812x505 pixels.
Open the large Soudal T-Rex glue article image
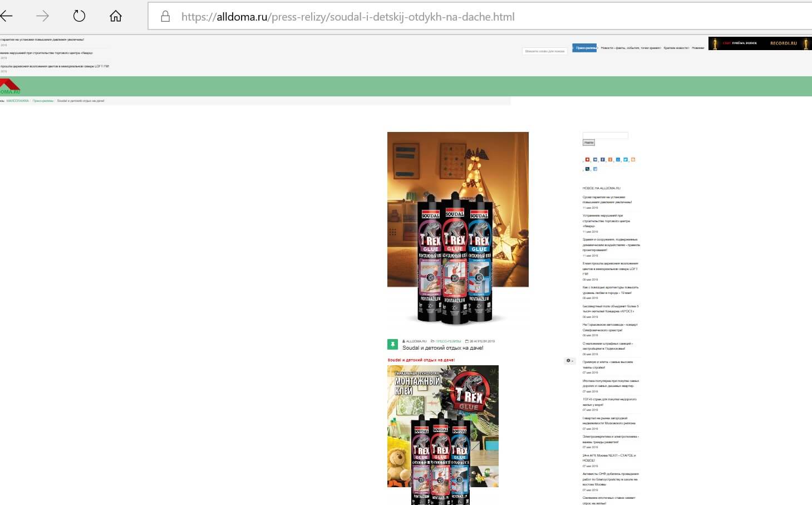tap(457, 228)
